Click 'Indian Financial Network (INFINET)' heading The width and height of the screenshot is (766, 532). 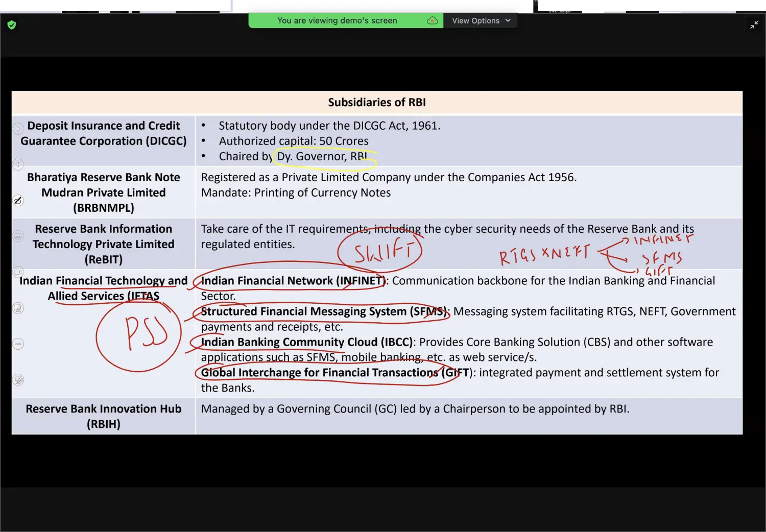293,281
